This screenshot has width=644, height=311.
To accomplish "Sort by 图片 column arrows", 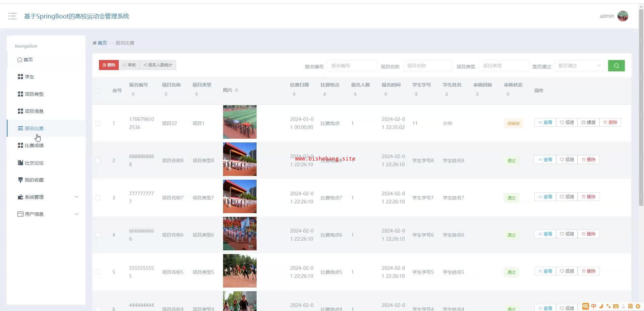I will click(x=236, y=90).
